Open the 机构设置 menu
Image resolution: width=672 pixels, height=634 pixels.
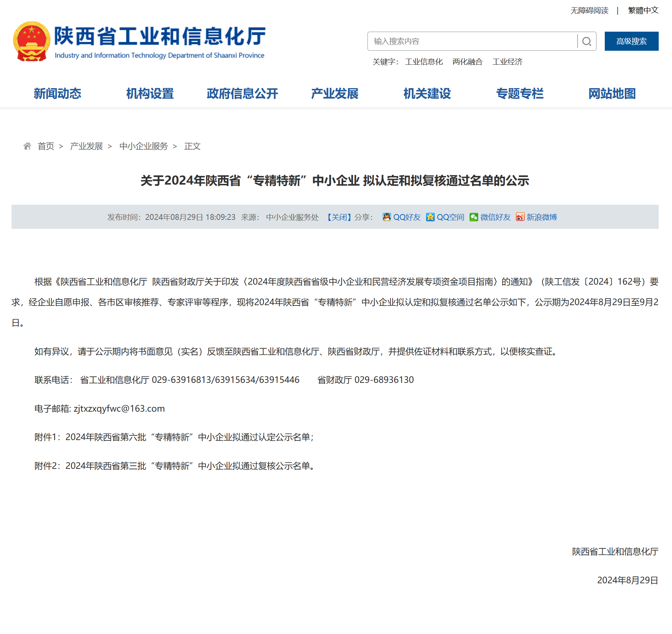point(150,94)
